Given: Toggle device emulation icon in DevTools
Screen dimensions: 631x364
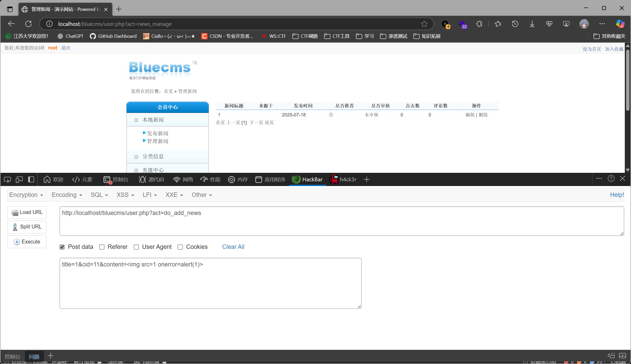Looking at the screenshot, I should 19,180.
